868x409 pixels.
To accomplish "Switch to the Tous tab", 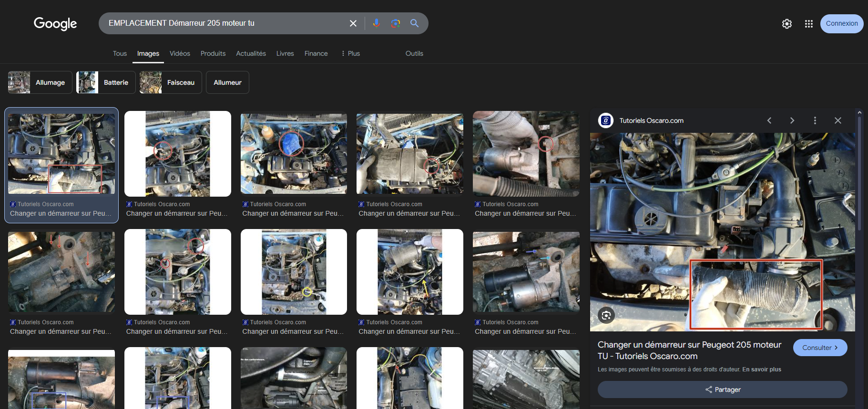I will (x=120, y=53).
